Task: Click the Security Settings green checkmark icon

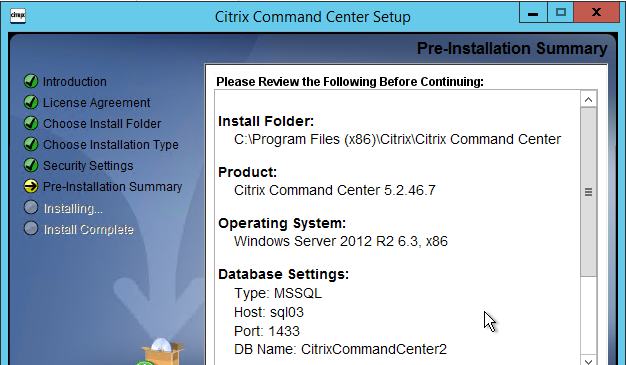Action: 31,165
